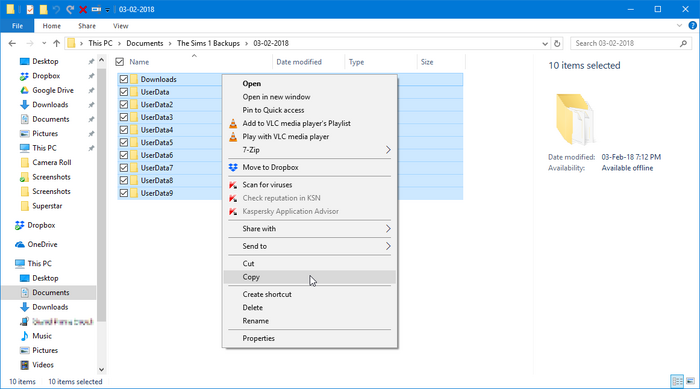Uncheck the UserData4 folder checkbox
700x389 pixels.
(124, 130)
